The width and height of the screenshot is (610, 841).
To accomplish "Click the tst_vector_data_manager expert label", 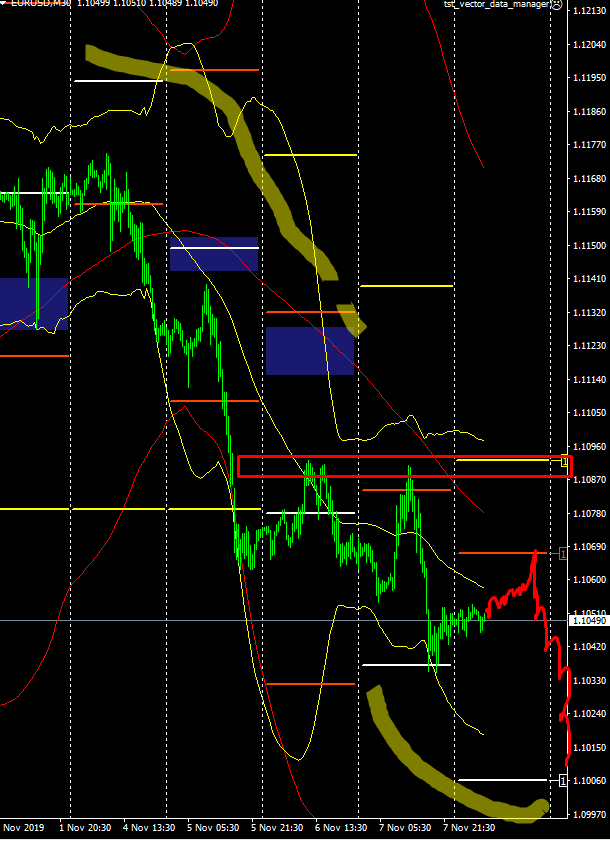I will pos(497,5).
